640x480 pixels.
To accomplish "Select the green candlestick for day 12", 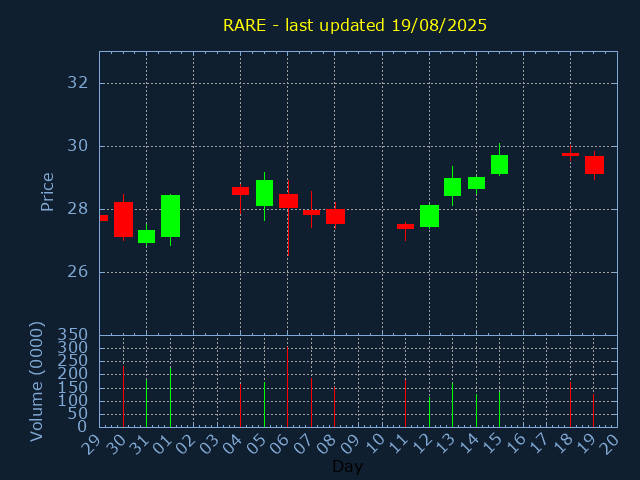I will 429,216.
